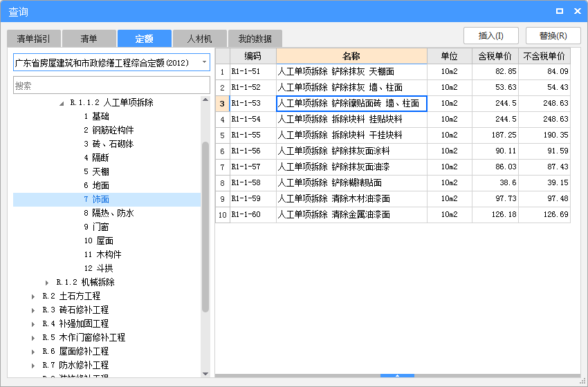The width and height of the screenshot is (588, 387).
Task: Click the 单位 column header
Action: pos(449,56)
